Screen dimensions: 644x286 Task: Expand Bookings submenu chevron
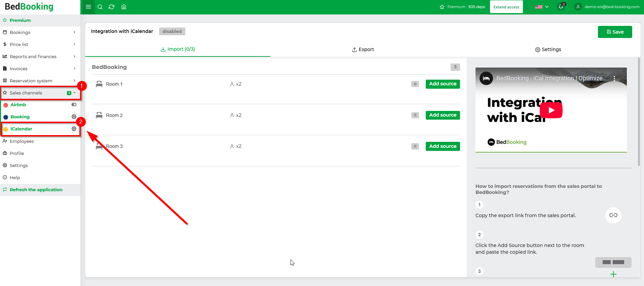pos(74,32)
